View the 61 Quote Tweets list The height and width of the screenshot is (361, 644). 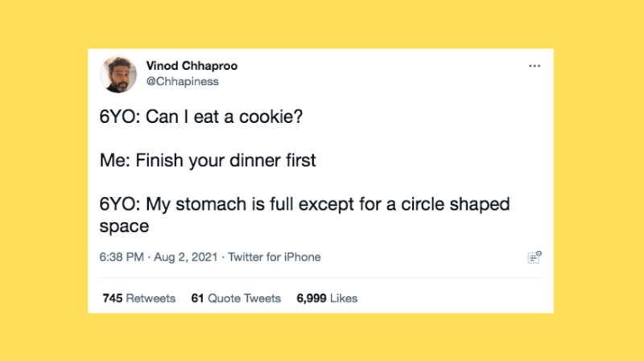(x=236, y=298)
